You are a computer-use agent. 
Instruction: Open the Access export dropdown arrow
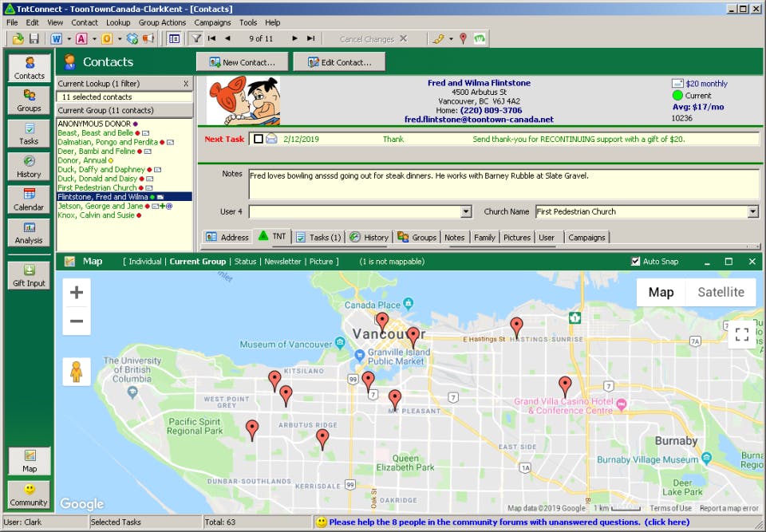click(x=94, y=38)
